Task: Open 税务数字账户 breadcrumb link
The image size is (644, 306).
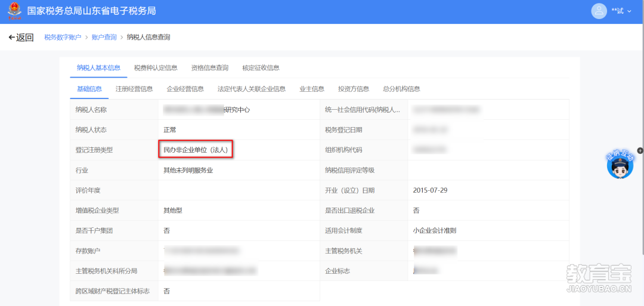Action: tap(63, 38)
